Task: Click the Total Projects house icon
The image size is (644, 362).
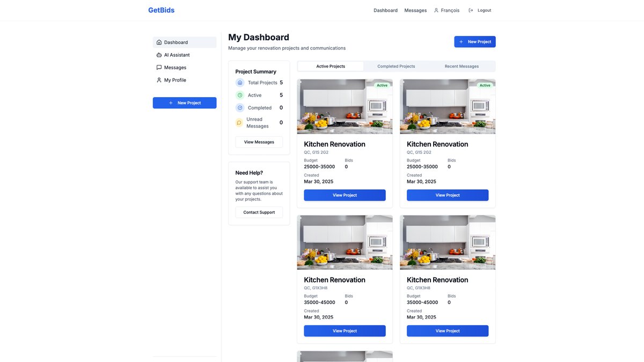Action: 240,83
